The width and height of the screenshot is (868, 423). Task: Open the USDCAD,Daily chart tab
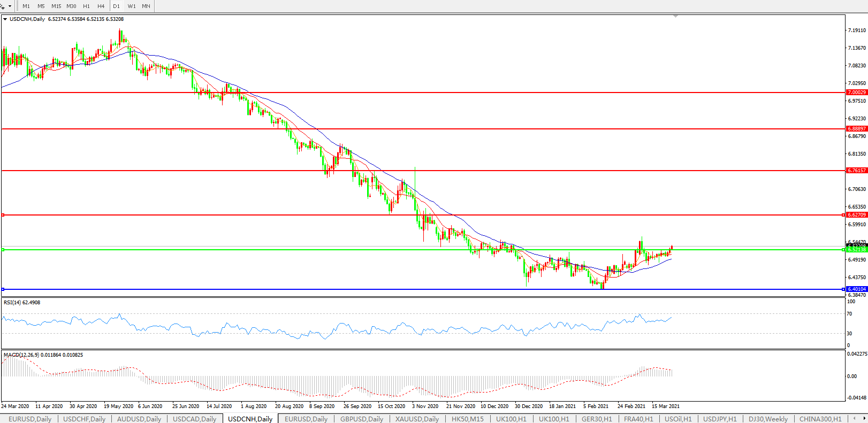tap(194, 419)
